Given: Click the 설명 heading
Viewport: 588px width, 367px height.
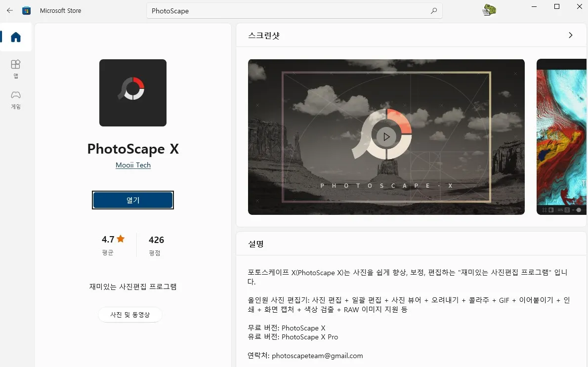Looking at the screenshot, I should (x=256, y=244).
